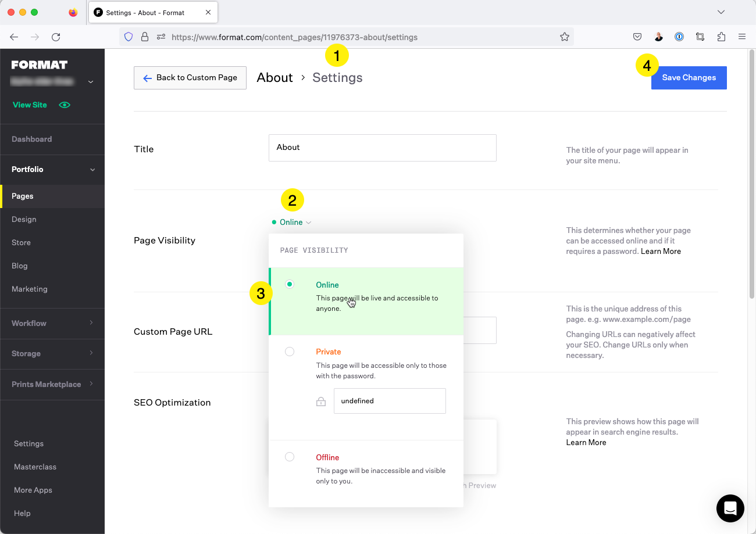
Task: Open the List all tabs chevron
Action: 721,12
